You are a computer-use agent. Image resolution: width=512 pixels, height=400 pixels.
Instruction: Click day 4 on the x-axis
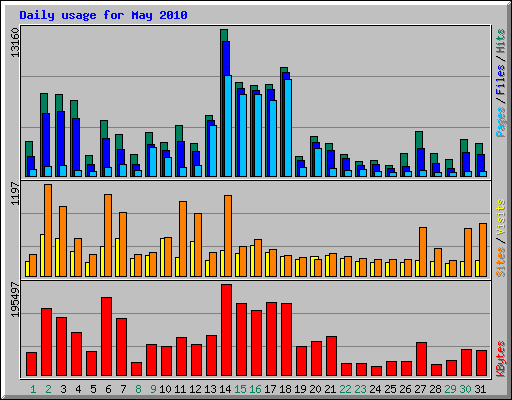click(78, 389)
